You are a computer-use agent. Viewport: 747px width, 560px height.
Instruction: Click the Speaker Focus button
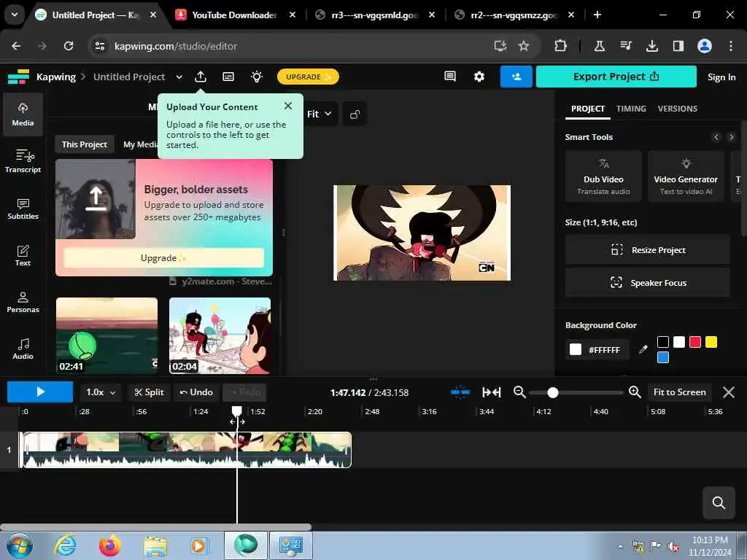click(x=647, y=283)
